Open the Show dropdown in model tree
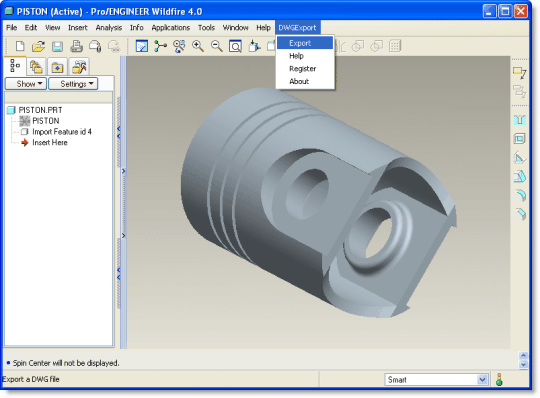Image resolution: width=540 pixels, height=398 pixels. tap(26, 84)
